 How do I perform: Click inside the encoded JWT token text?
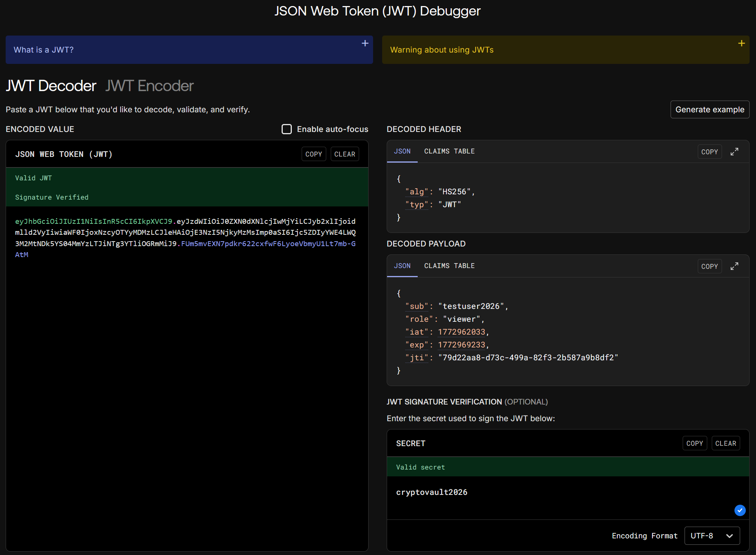pos(185,233)
